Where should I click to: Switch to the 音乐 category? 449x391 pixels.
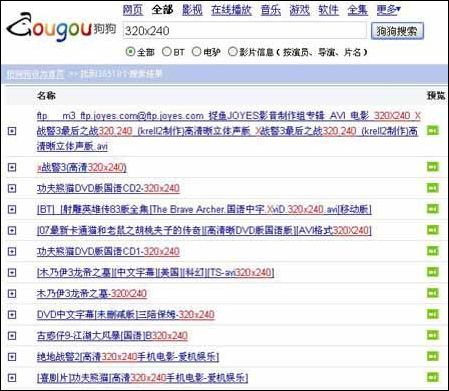(x=271, y=10)
